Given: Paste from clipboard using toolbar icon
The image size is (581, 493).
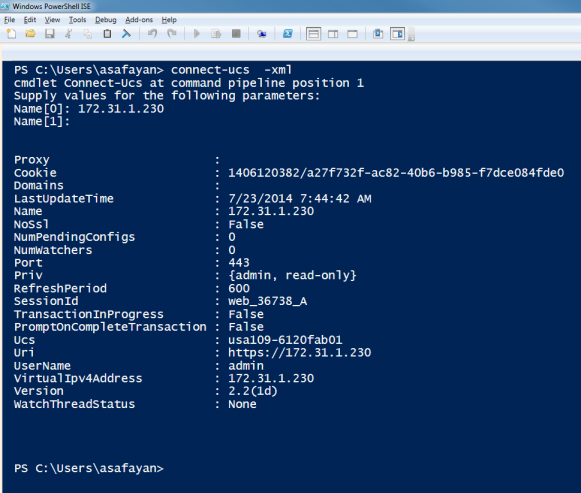Looking at the screenshot, I should click(x=107, y=34).
